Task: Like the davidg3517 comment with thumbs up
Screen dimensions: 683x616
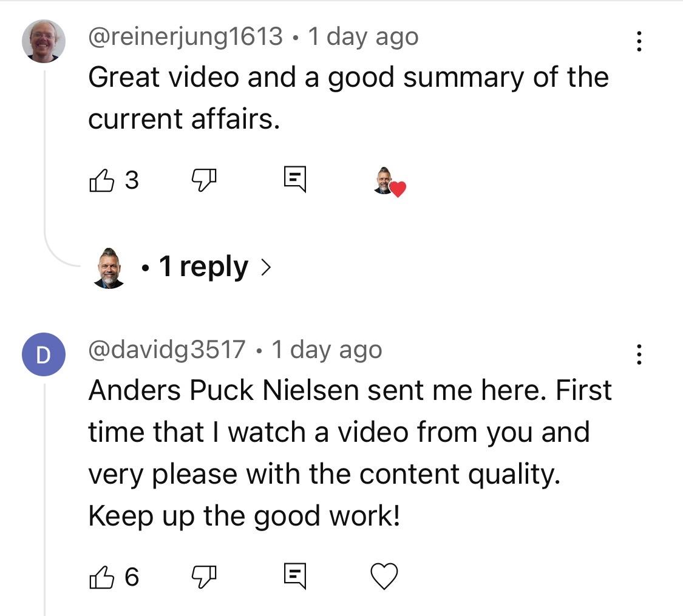Action: coord(101,577)
